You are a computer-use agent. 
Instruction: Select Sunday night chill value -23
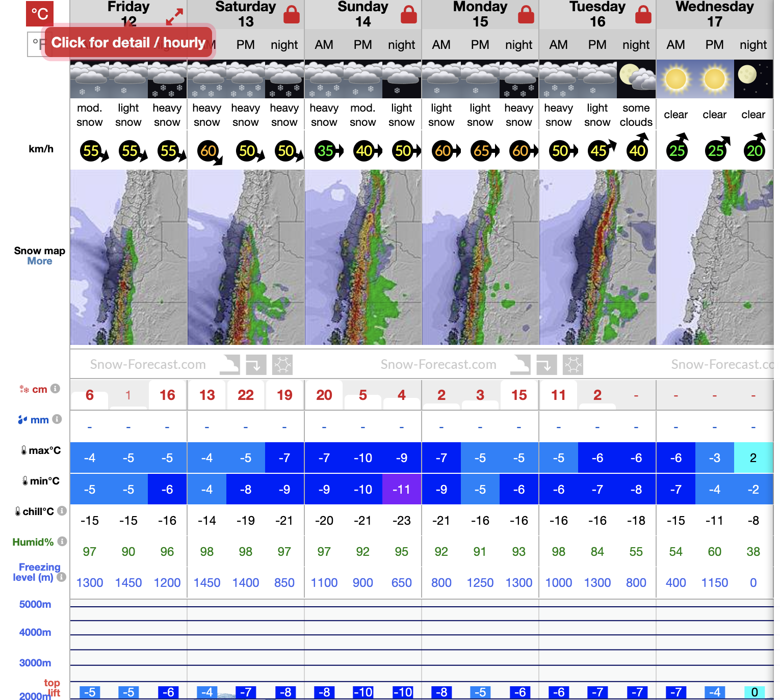[x=402, y=521]
